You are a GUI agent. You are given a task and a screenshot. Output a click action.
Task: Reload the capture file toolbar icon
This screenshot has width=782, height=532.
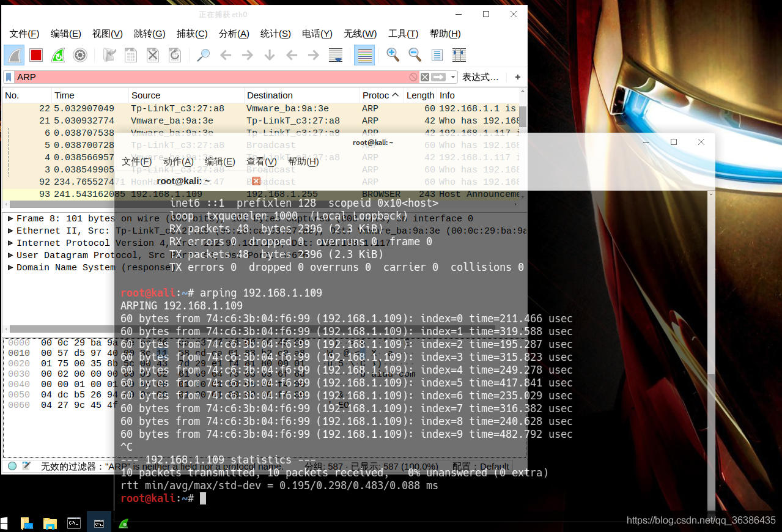tap(175, 55)
